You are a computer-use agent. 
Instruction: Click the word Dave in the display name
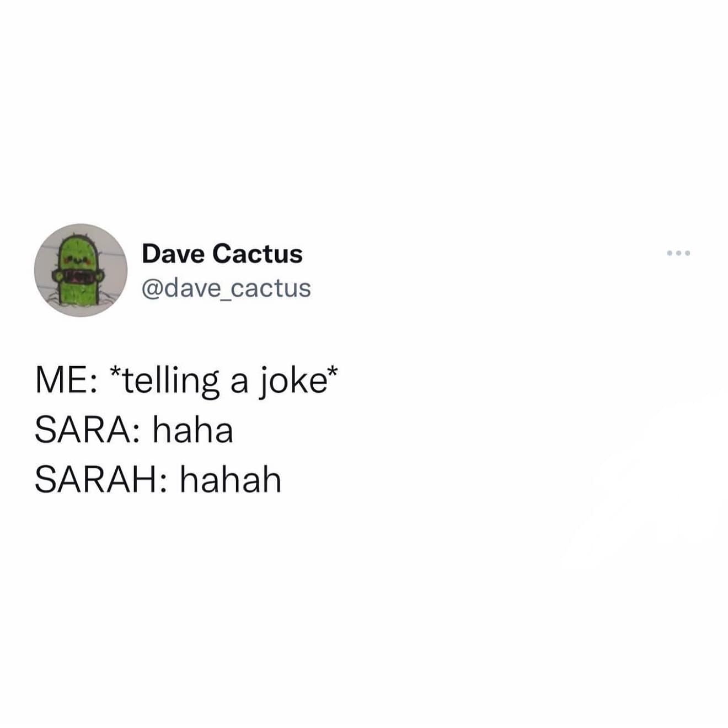173,254
